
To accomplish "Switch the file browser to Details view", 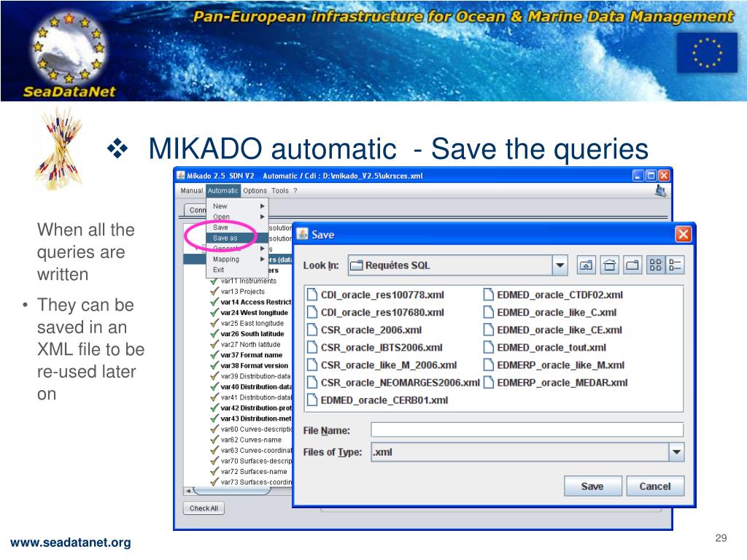I will click(x=675, y=265).
